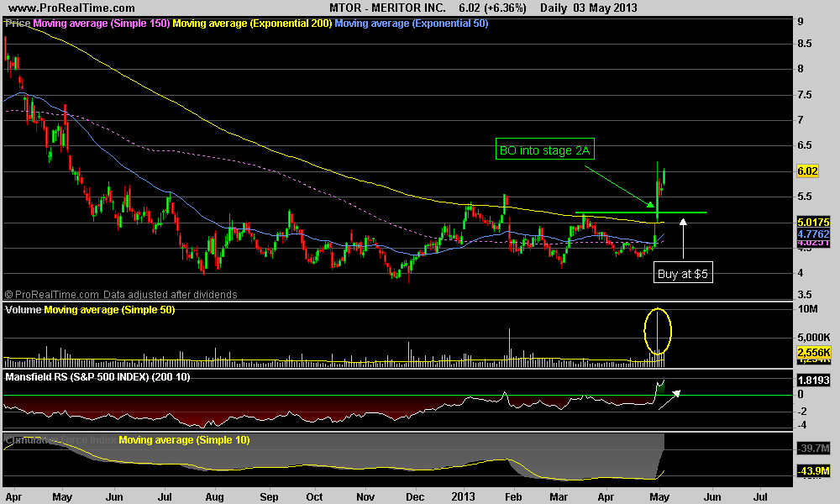This screenshot has width=840, height=504.
Task: Click the Volume panel label
Action: click(24, 310)
